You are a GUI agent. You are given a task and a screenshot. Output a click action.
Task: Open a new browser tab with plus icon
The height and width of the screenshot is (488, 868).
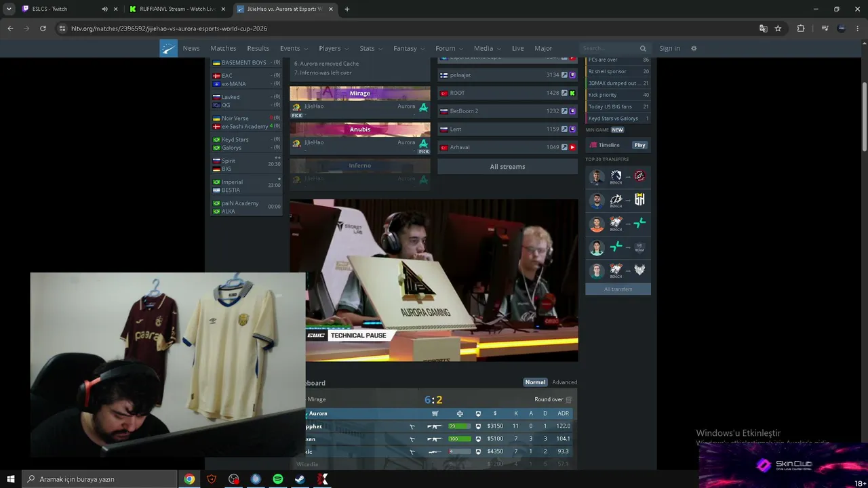347,9
